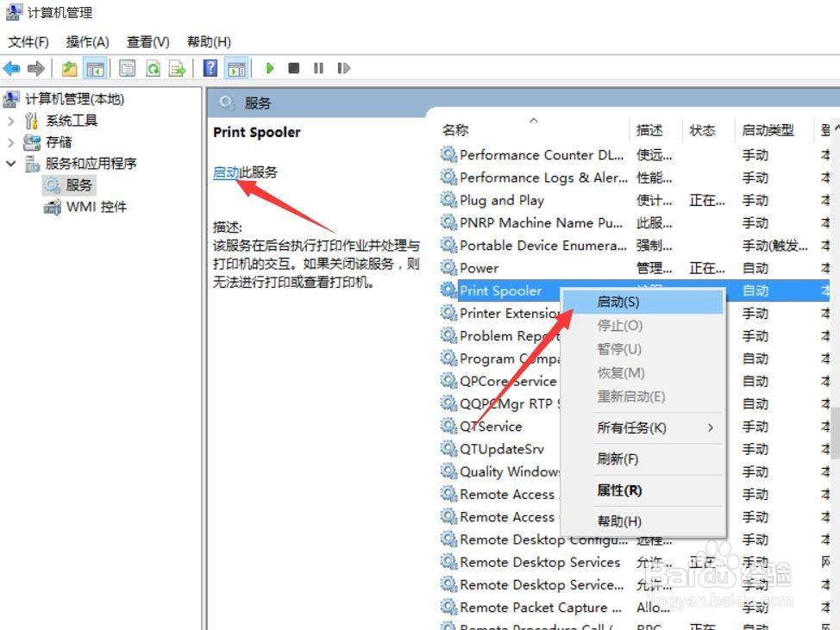Click the Stop service square icon
This screenshot has width=840, height=630.
293,68
